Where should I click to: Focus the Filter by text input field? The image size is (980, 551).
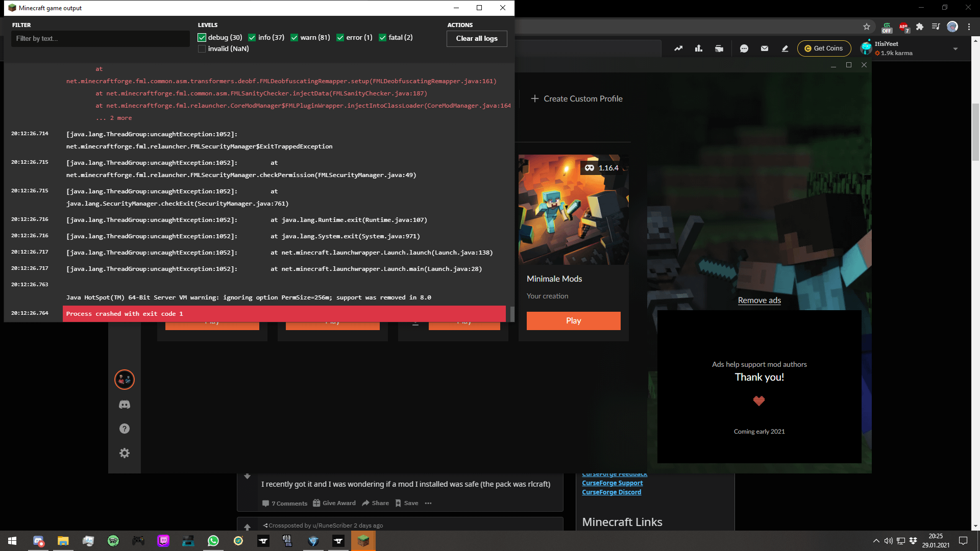click(101, 38)
